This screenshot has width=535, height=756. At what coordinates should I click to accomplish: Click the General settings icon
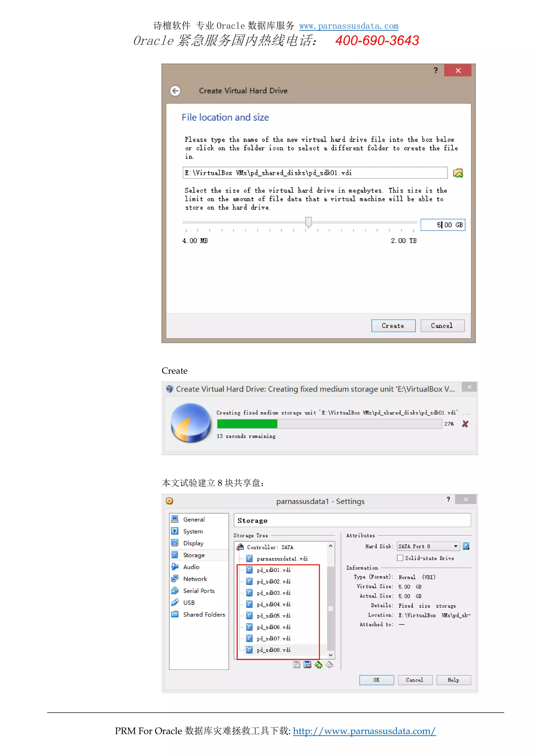(175, 519)
